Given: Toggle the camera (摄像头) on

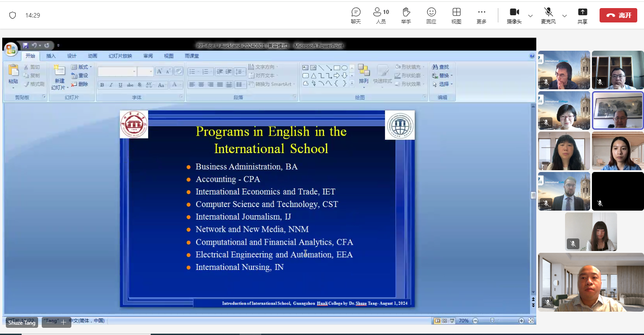Looking at the screenshot, I should click(x=514, y=15).
